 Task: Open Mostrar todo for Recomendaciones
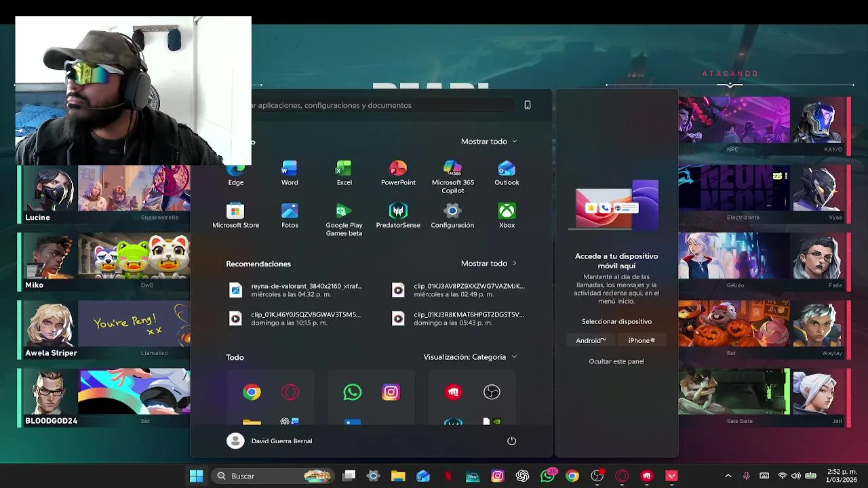(x=489, y=263)
